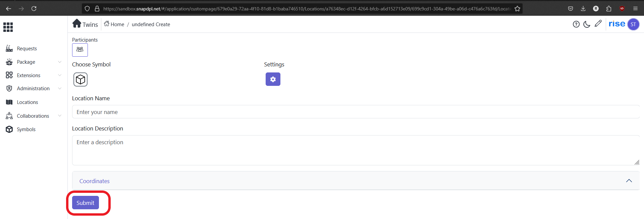
Task: Click the Twins title text
Action: [90, 25]
